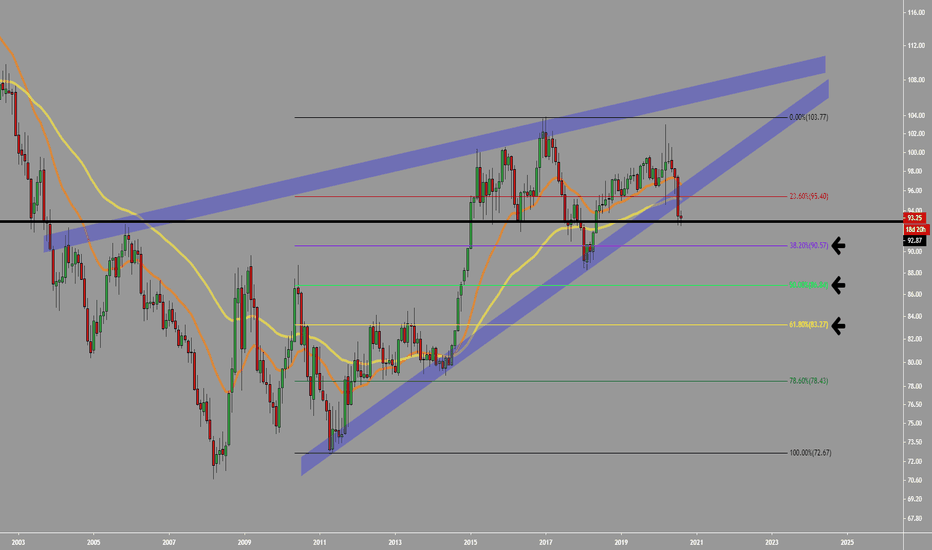Image resolution: width=932 pixels, height=550 pixels.
Task: Click the 67.80 price axis label
Action: 916,518
